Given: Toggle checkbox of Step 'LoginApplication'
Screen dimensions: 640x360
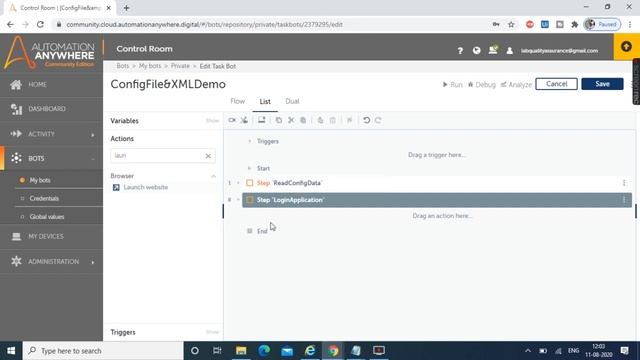Looking at the screenshot, I should (249, 200).
